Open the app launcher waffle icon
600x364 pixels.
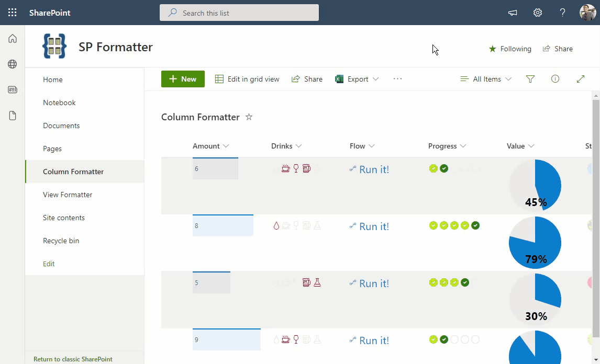[x=13, y=13]
